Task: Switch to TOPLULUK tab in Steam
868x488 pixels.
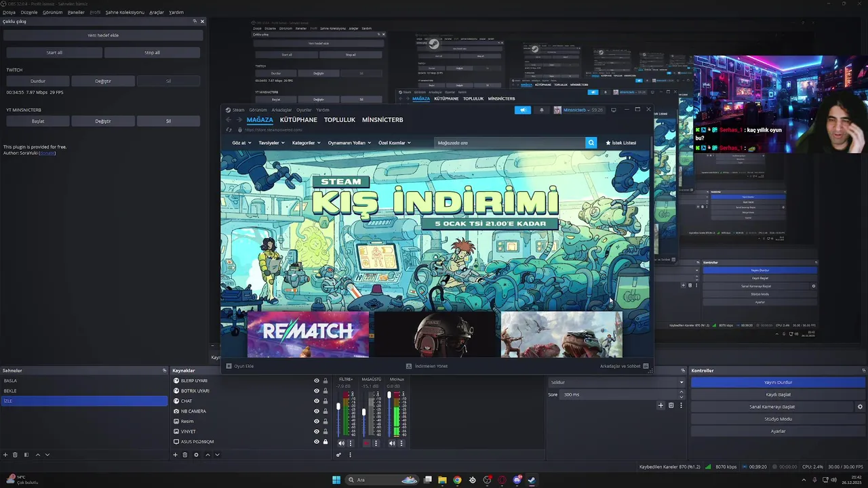Action: (x=340, y=120)
